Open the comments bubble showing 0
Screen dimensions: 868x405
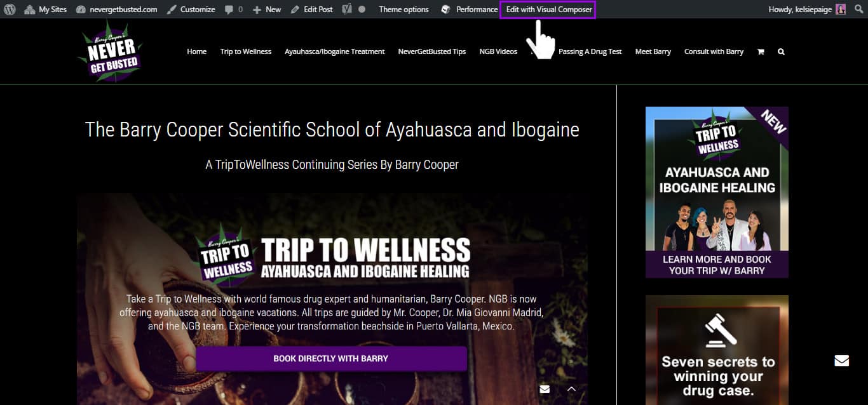(233, 10)
